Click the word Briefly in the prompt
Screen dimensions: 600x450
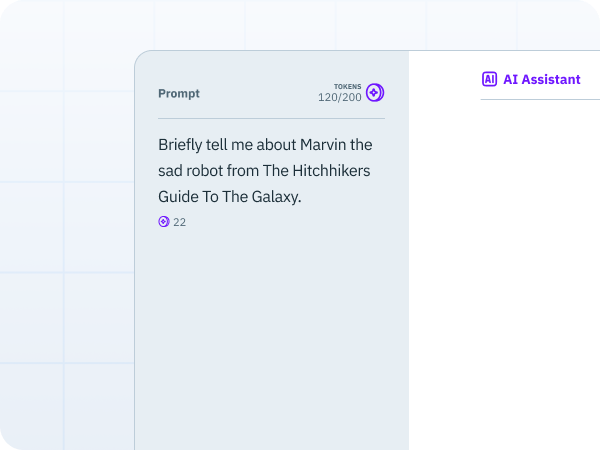[x=180, y=145]
